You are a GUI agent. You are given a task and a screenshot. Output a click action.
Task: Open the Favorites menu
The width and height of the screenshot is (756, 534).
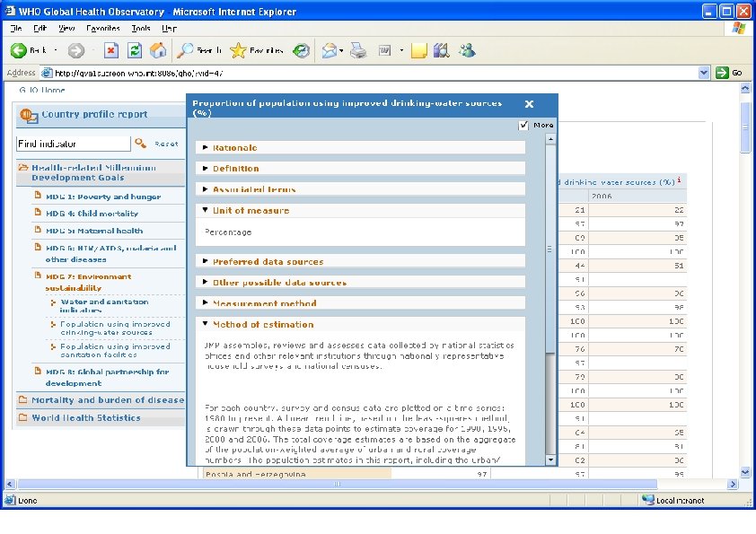point(103,28)
